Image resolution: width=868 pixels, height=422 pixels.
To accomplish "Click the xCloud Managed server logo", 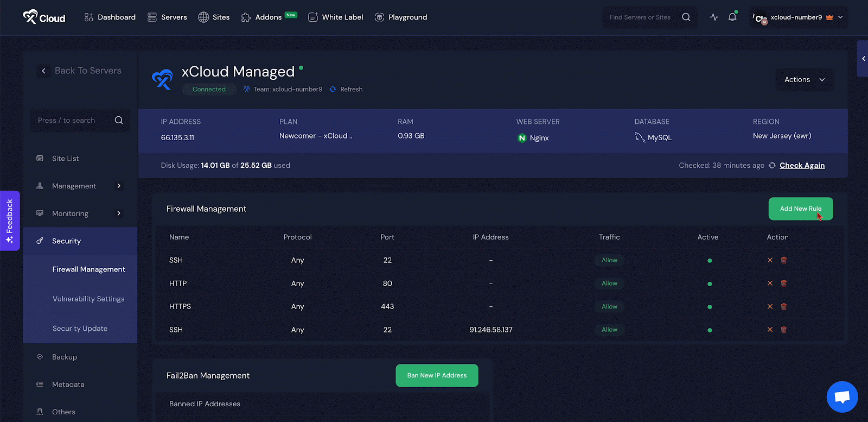I will [x=162, y=79].
